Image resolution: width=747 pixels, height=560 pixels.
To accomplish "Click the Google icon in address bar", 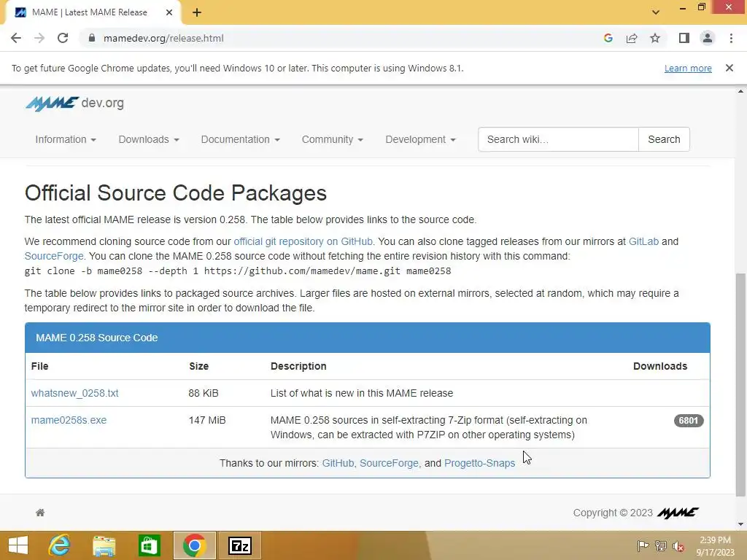I will coord(608,38).
